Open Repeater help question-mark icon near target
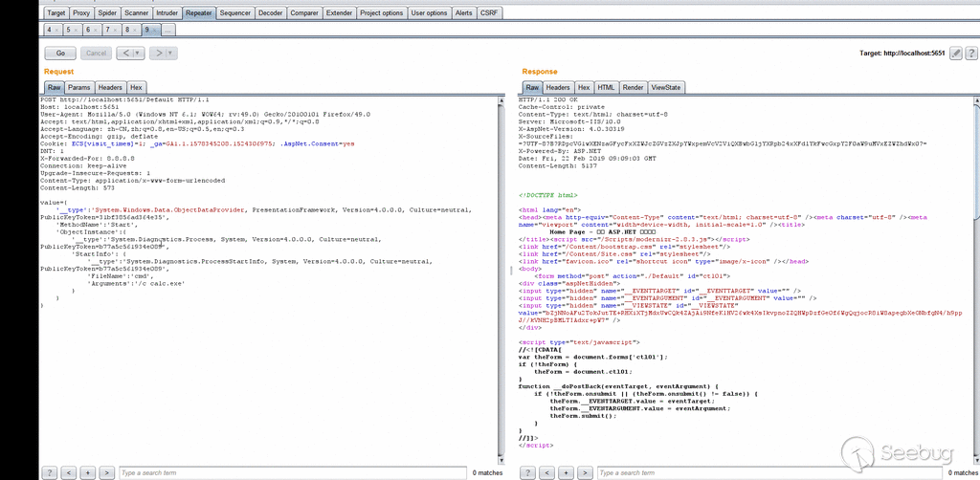 970,54
